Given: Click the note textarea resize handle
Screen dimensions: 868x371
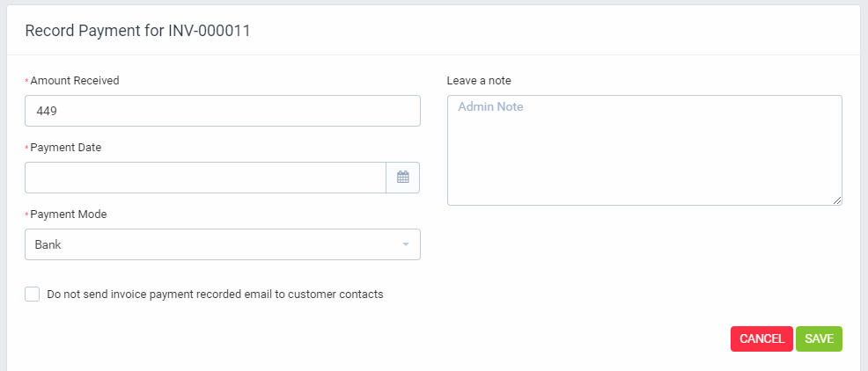Looking at the screenshot, I should coord(837,200).
